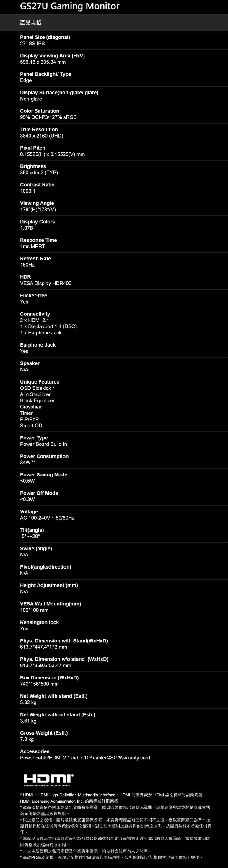
Task: Click the Refresh Rate heading
Action: [x=35, y=258]
